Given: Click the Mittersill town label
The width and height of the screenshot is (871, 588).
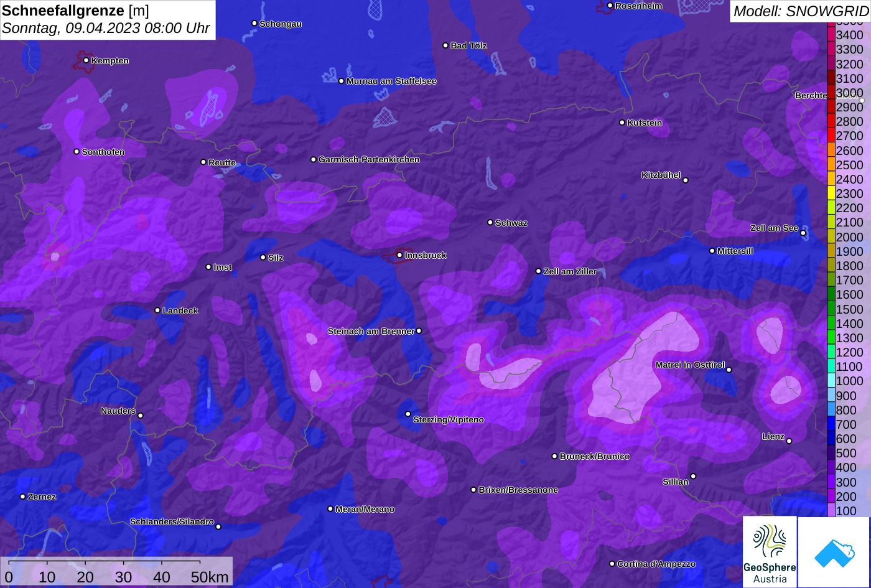Looking at the screenshot, I should coord(735,251).
